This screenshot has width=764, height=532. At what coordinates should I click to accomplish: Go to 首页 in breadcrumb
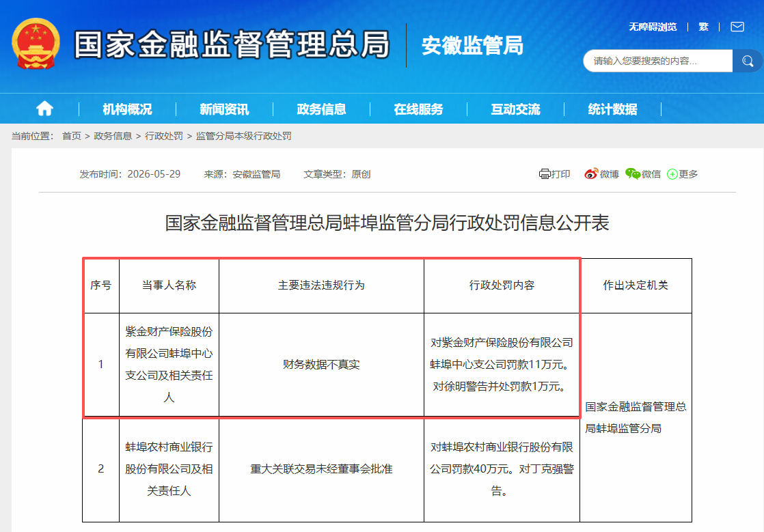pos(72,136)
